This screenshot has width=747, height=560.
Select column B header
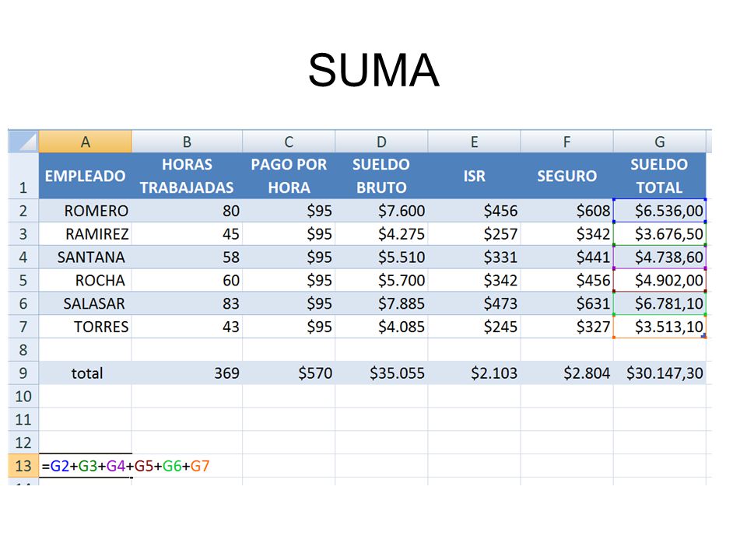pyautogui.click(x=187, y=142)
